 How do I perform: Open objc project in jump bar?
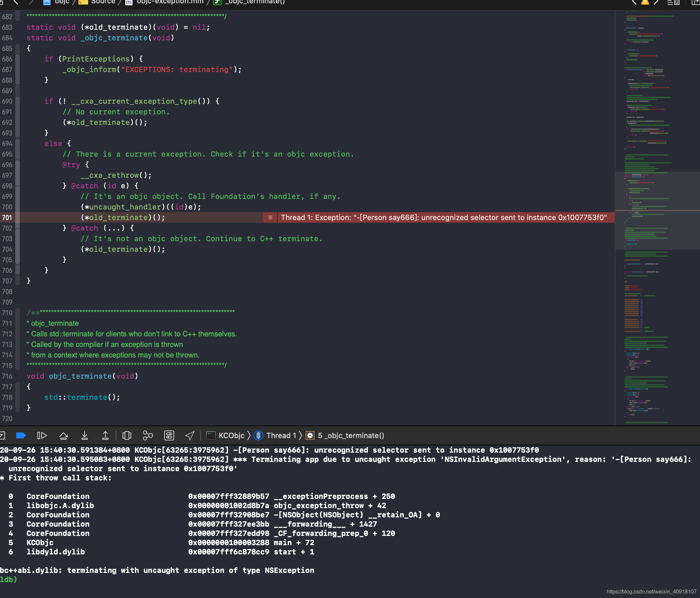(x=62, y=2)
